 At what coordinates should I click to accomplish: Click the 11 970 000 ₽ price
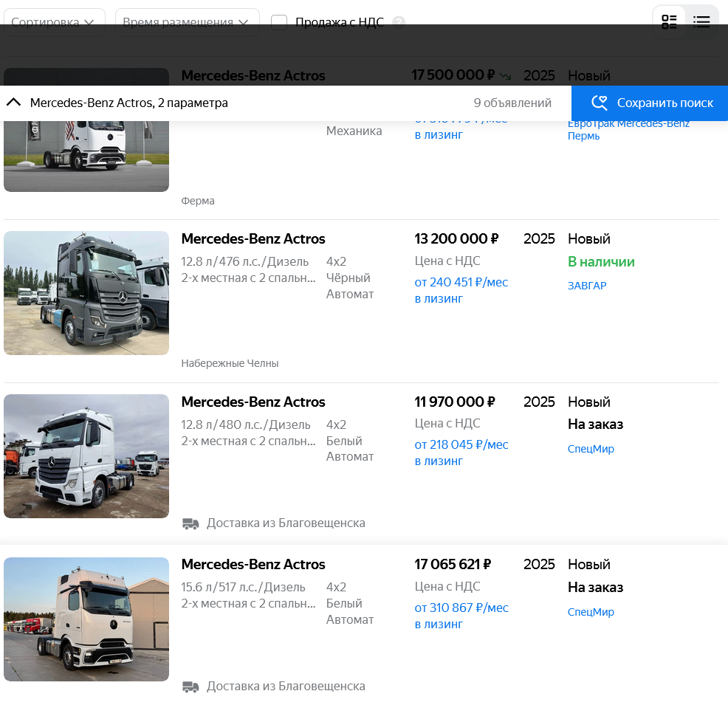[x=455, y=402]
